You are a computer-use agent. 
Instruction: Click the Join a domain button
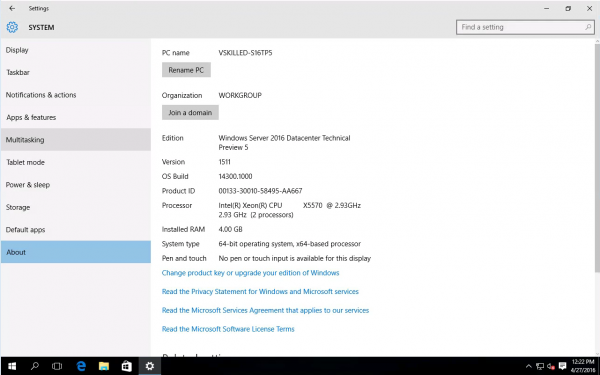pos(190,112)
